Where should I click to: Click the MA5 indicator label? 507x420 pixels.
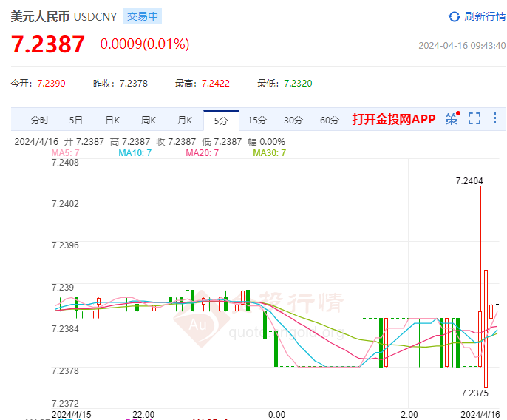tap(65, 153)
